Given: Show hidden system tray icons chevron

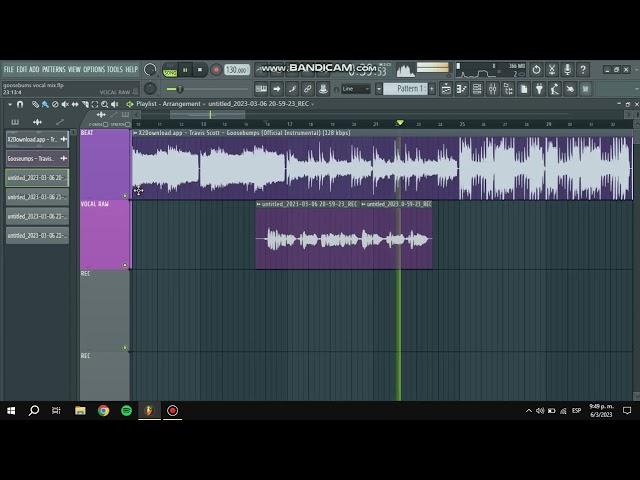Looking at the screenshot, I should click(529, 411).
